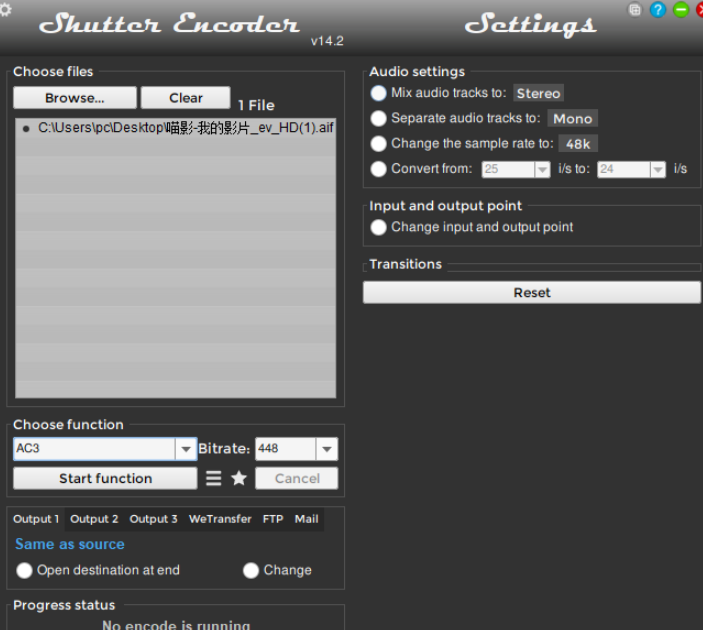Toggle the Change output option
The image size is (703, 630).
pyautogui.click(x=251, y=570)
